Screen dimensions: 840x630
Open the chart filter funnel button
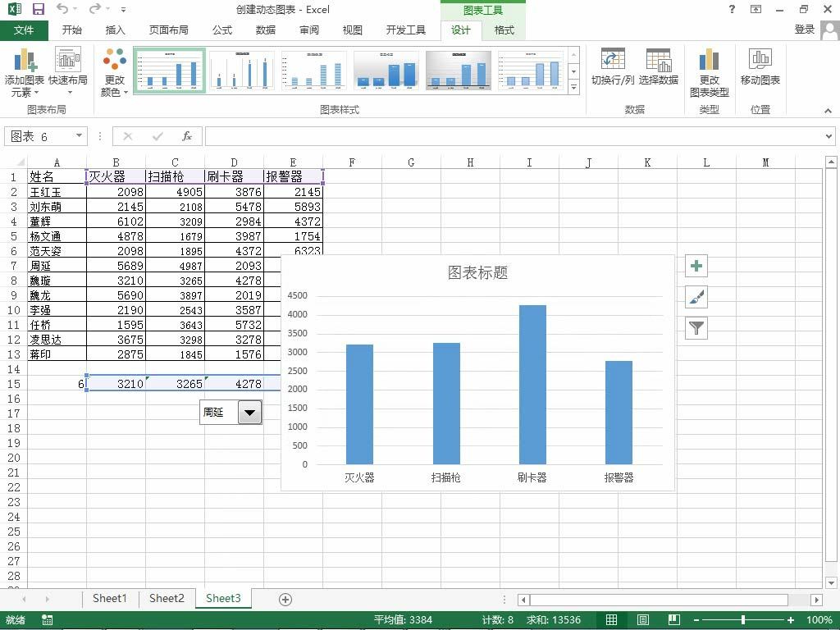pyautogui.click(x=696, y=328)
